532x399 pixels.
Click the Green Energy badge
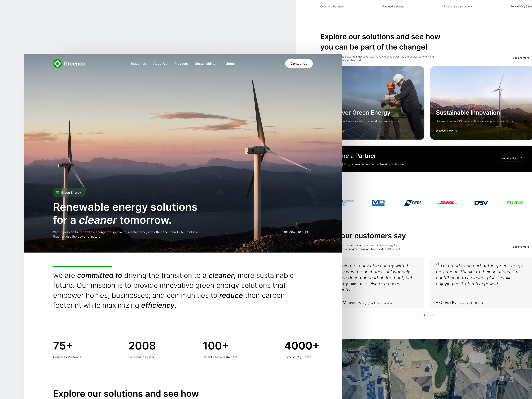coord(69,192)
